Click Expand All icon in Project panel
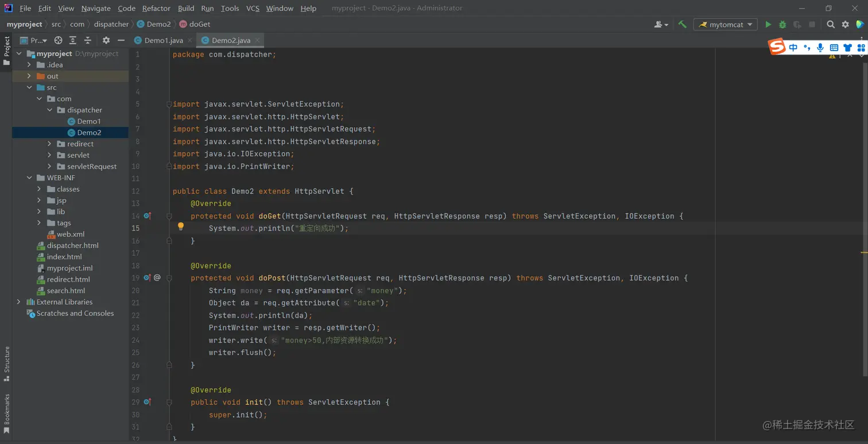The width and height of the screenshot is (868, 444). 73,40
